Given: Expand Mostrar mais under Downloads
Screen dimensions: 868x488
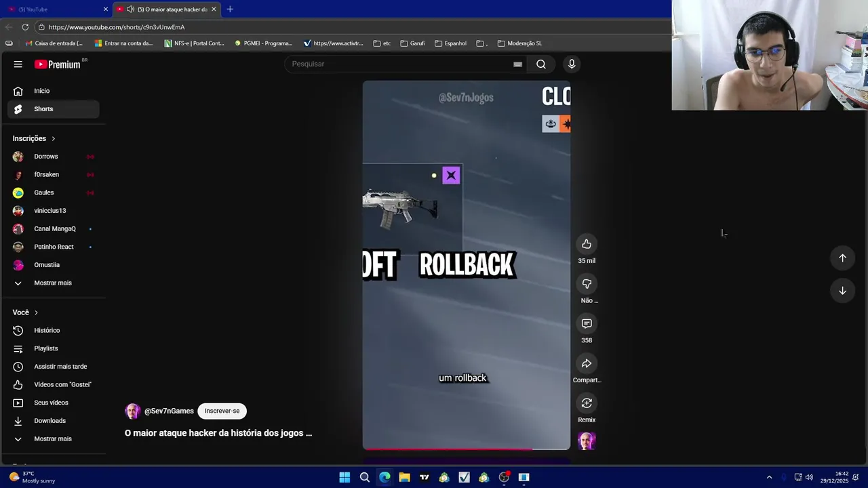Looking at the screenshot, I should [x=54, y=439].
